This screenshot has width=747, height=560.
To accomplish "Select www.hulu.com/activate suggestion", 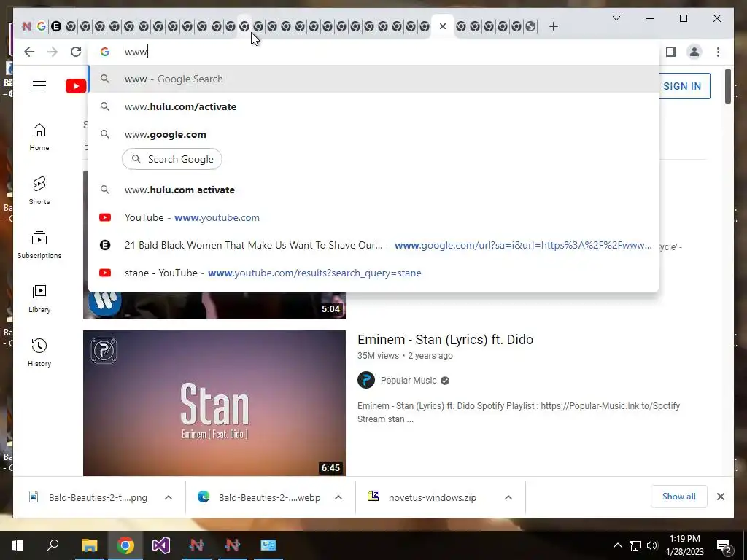I will (x=373, y=106).
